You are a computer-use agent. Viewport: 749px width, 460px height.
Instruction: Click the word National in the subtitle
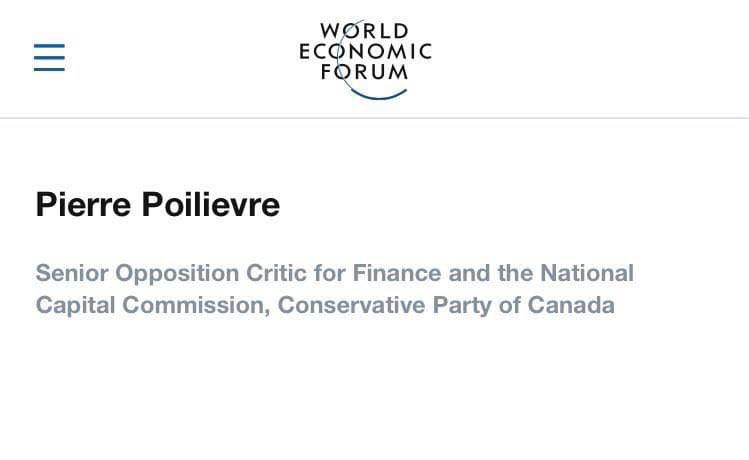pos(587,273)
